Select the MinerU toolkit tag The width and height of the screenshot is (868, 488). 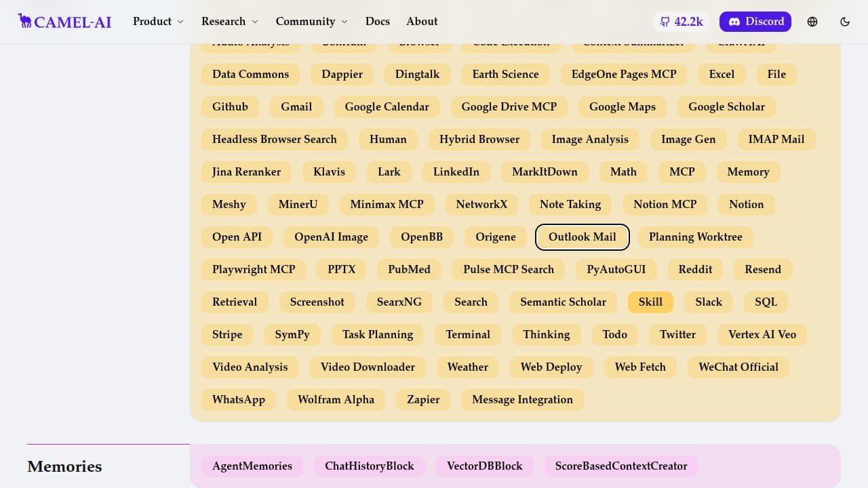(x=298, y=205)
